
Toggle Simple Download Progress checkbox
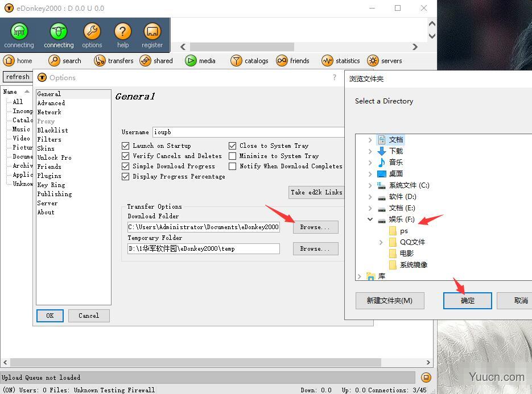pos(126,166)
